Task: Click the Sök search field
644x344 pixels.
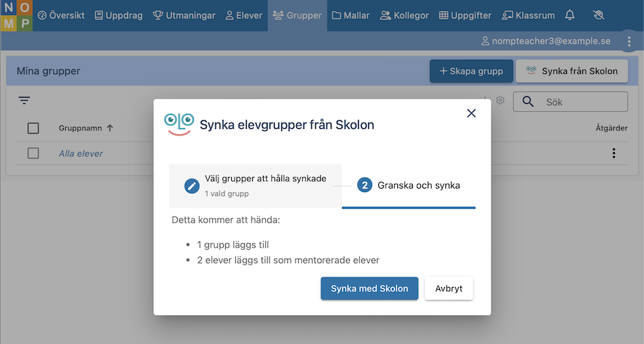Action: 571,102
